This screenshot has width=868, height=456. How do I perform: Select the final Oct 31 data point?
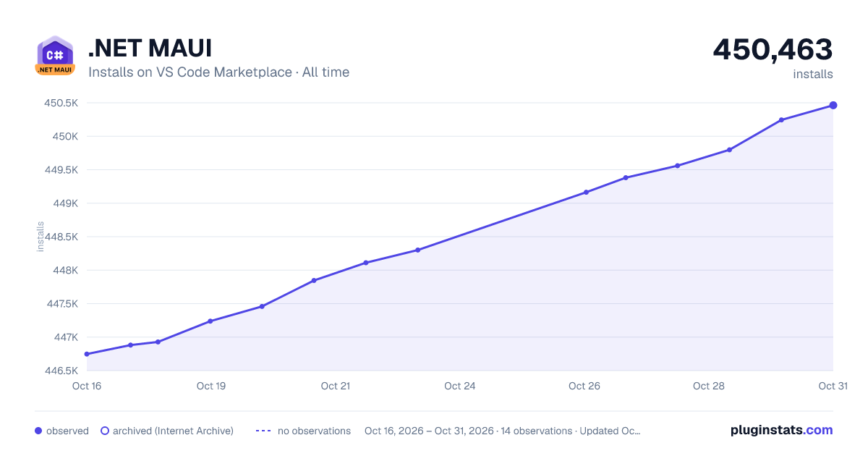(x=833, y=106)
